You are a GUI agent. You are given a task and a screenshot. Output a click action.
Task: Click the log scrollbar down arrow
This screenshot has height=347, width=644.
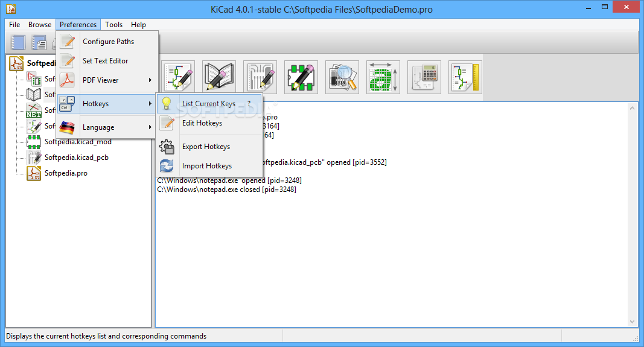point(632,322)
